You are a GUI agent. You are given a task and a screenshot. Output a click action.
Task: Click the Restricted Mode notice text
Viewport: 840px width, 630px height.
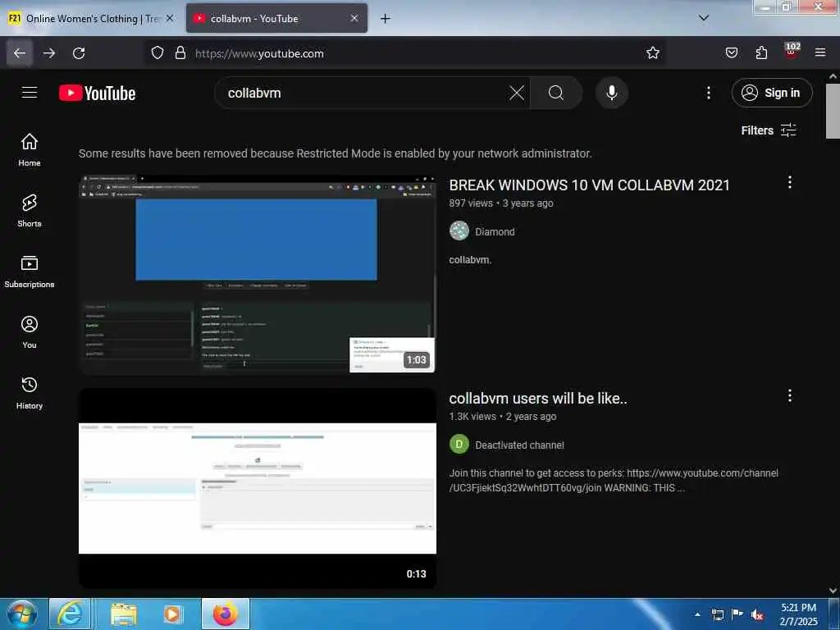336,153
